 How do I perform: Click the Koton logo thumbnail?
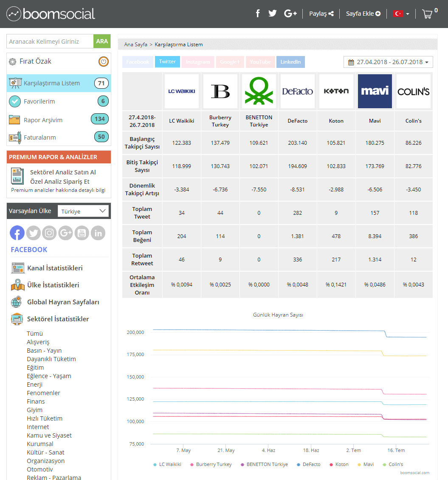click(x=336, y=91)
